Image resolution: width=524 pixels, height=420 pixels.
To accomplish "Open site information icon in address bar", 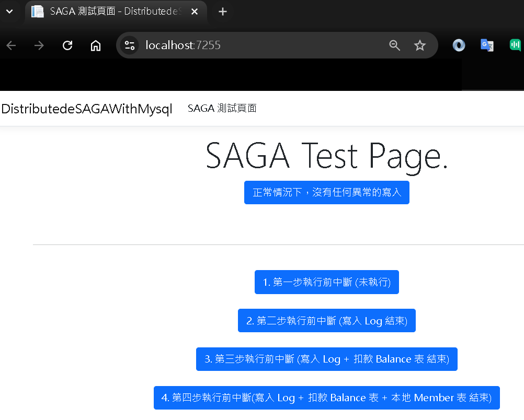I will click(130, 45).
